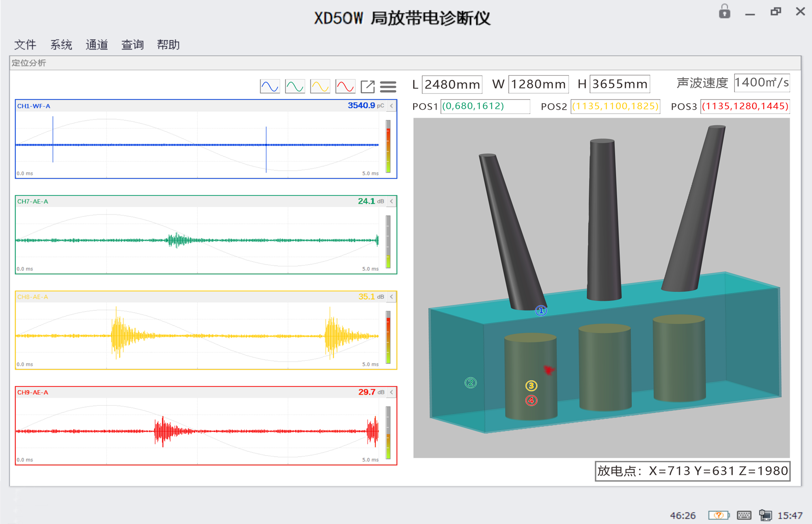Viewport: 812px width, 524px height.
Task: Click the red sine wave icon
Action: coord(345,87)
